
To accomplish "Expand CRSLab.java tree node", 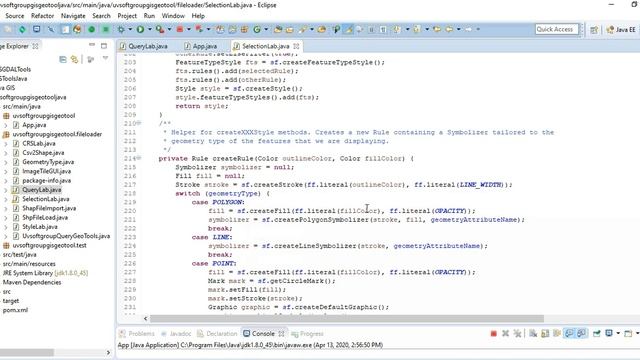I will (x=5, y=144).
